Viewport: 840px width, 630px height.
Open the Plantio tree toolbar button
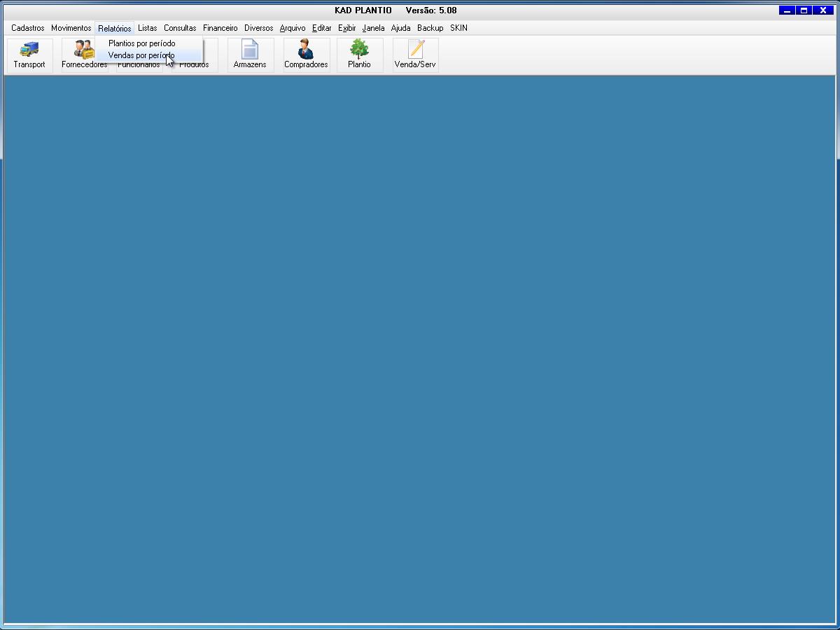coord(360,55)
